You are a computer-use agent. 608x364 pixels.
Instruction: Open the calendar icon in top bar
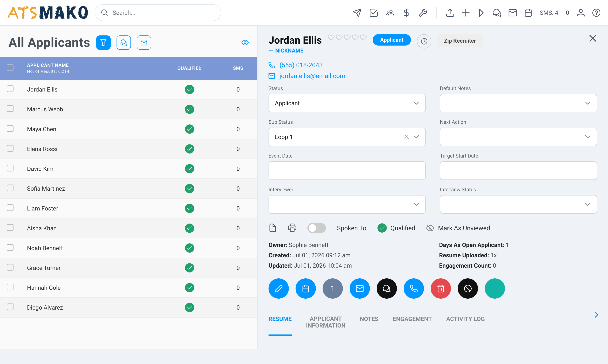528,13
